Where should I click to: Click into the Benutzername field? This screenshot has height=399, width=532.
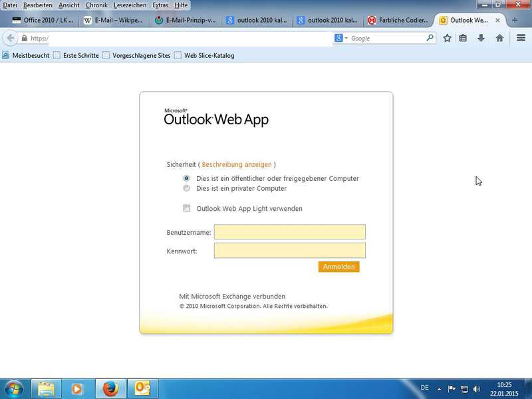coord(290,232)
